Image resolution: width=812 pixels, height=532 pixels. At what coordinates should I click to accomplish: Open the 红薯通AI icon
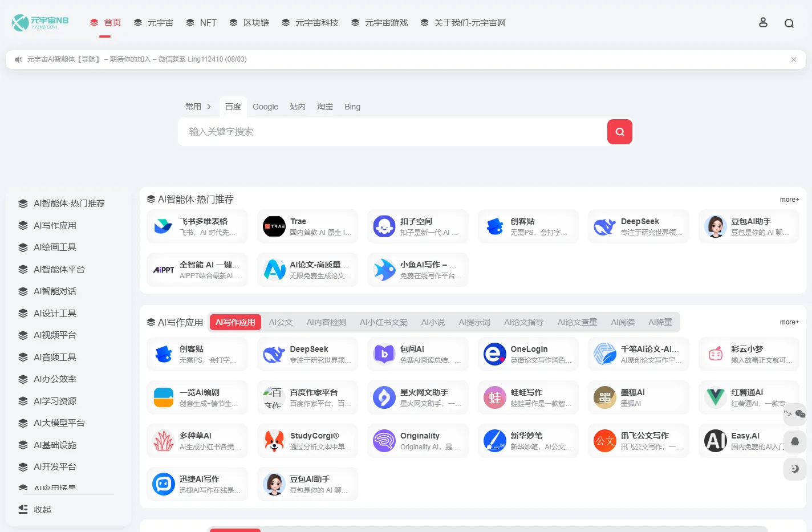click(x=716, y=397)
